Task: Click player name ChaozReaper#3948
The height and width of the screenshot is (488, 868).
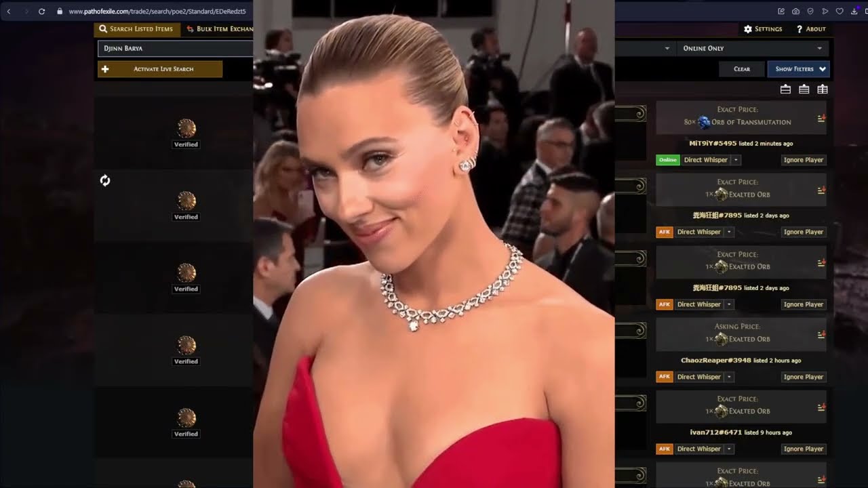Action: [x=716, y=361]
